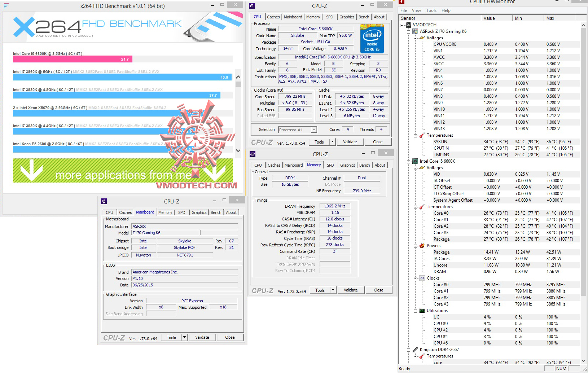Screen dimensions: 588x373
Task: Click Close in the CPU tab CPU-Z window
Action: coord(378,142)
